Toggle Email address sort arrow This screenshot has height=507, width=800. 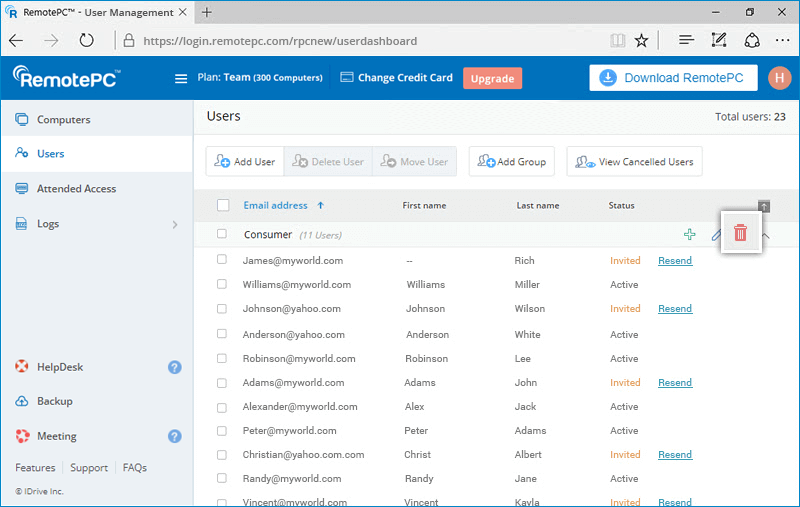pyautogui.click(x=320, y=205)
